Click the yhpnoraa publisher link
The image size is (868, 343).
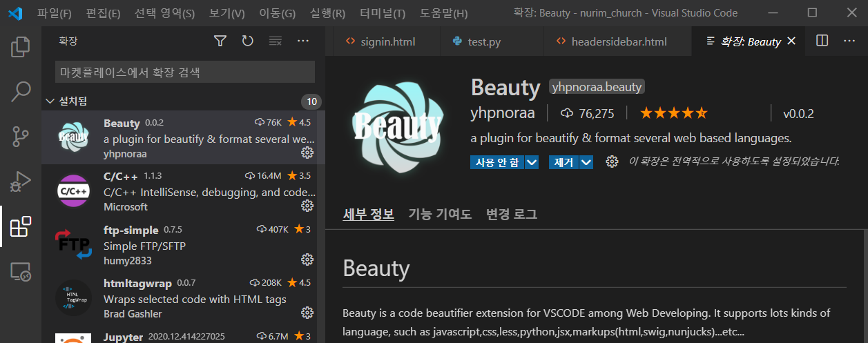click(503, 113)
